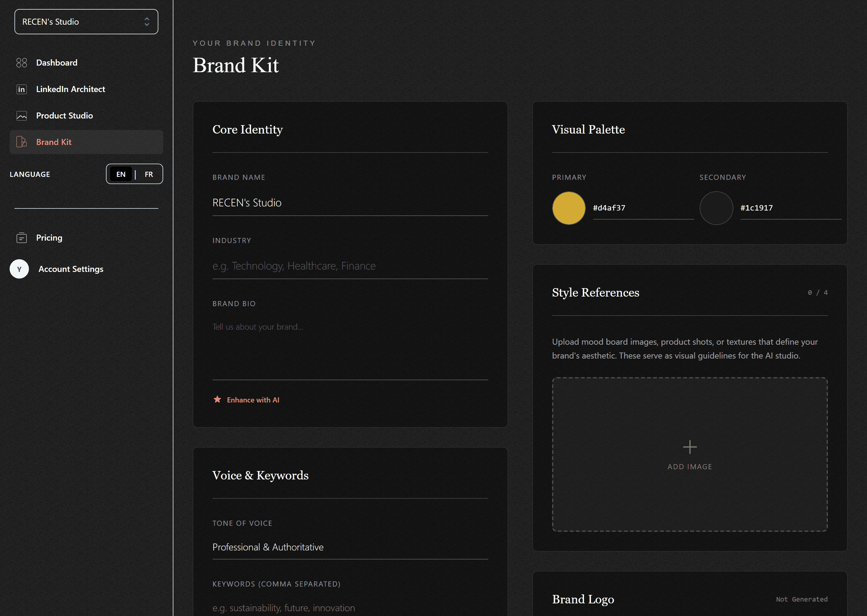The height and width of the screenshot is (616, 867).
Task: Expand the Tone of Voice selection field
Action: point(349,547)
